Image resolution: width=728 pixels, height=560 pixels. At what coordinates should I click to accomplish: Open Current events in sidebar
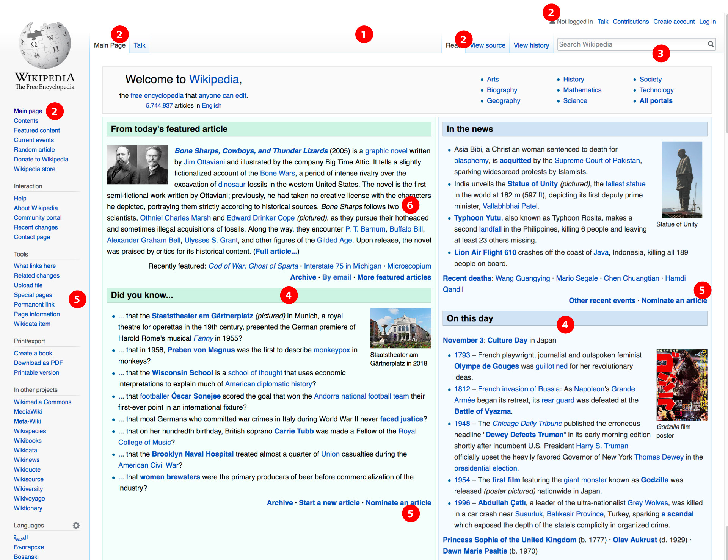coord(34,140)
